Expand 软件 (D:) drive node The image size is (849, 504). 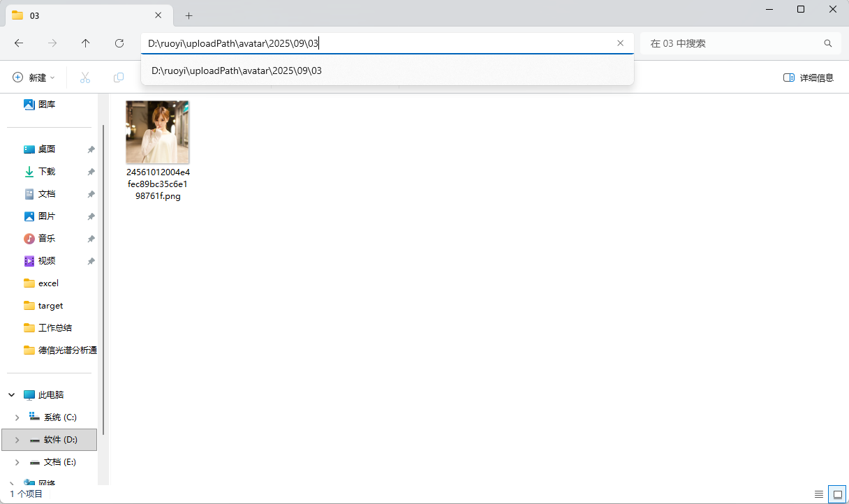[x=17, y=440]
